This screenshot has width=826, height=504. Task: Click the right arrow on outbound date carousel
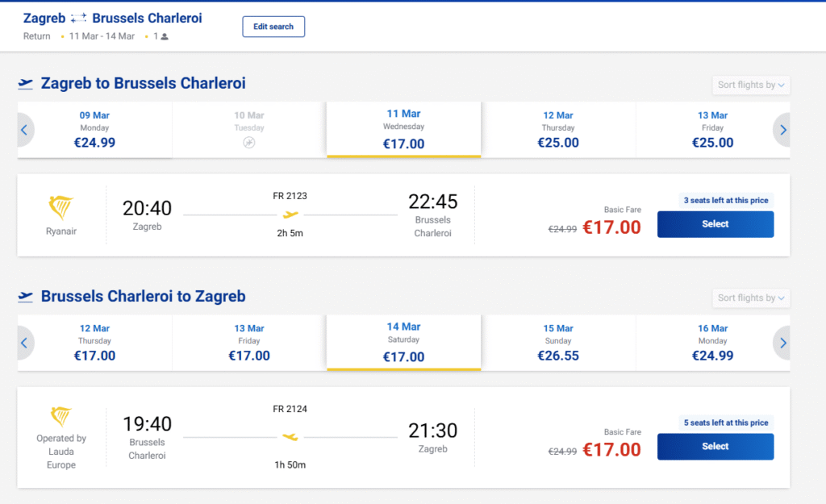click(x=782, y=130)
